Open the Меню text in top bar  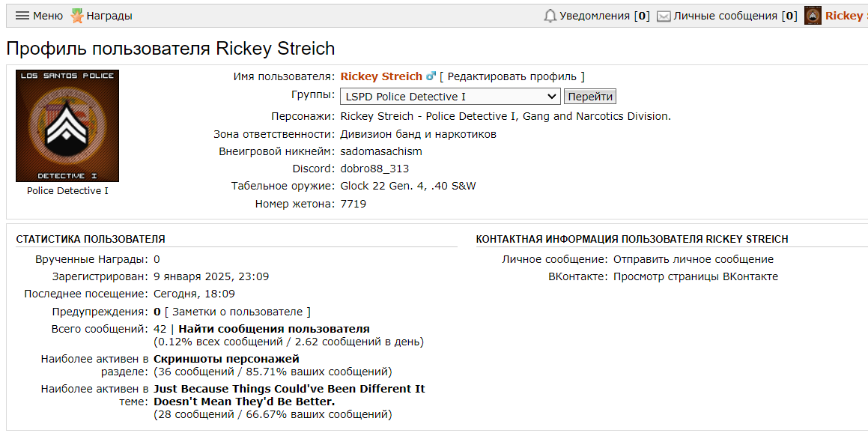48,16
